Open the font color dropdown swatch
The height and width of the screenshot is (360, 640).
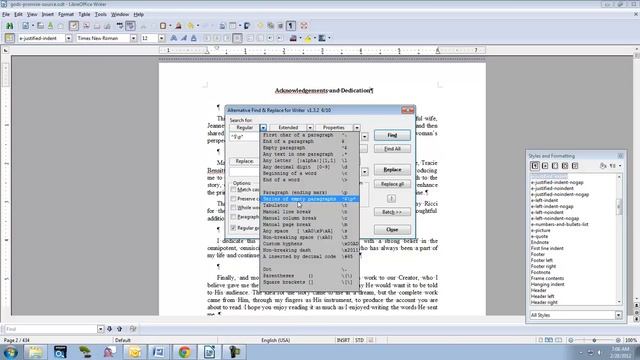301,38
